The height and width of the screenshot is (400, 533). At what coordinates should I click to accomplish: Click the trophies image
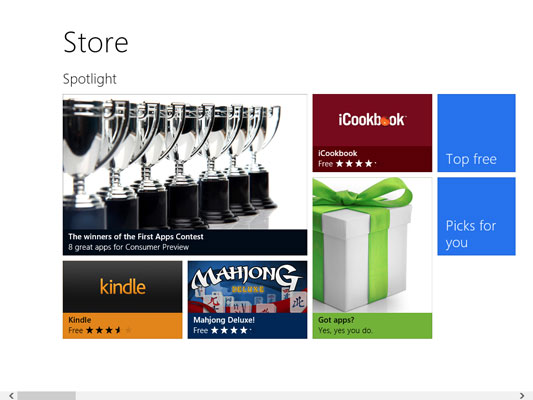pos(185,162)
